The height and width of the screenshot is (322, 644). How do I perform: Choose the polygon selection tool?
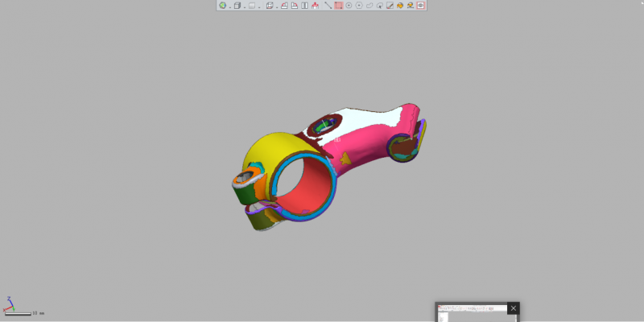[x=359, y=6]
